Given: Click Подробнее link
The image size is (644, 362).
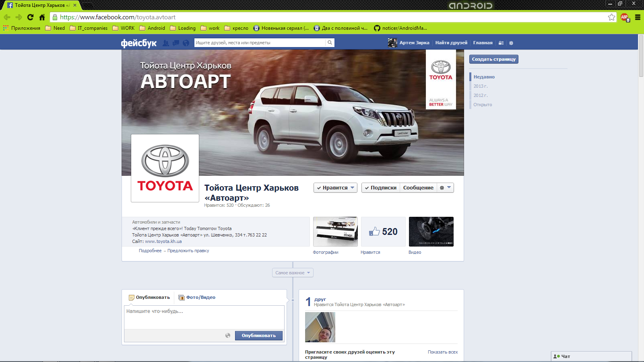Looking at the screenshot, I should 150,251.
